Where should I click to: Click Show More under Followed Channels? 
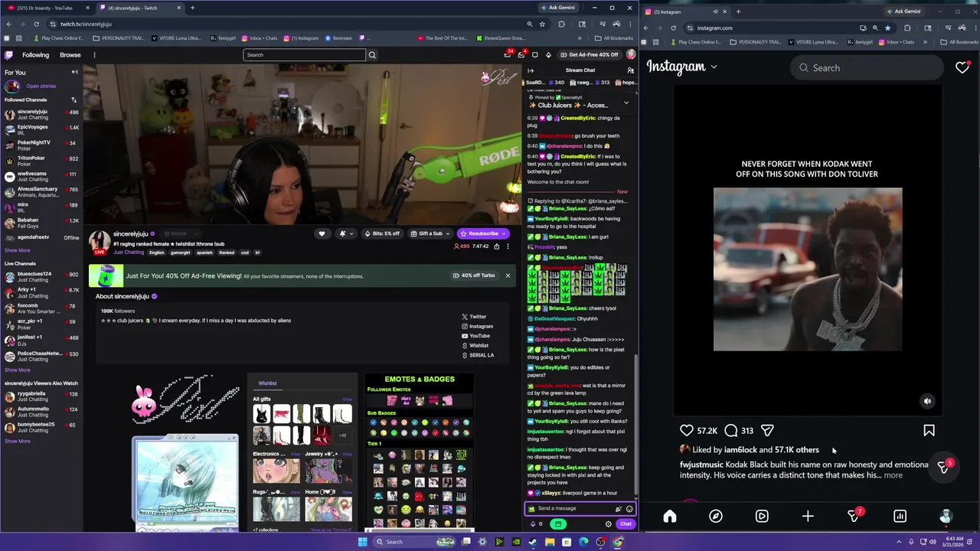pos(18,250)
